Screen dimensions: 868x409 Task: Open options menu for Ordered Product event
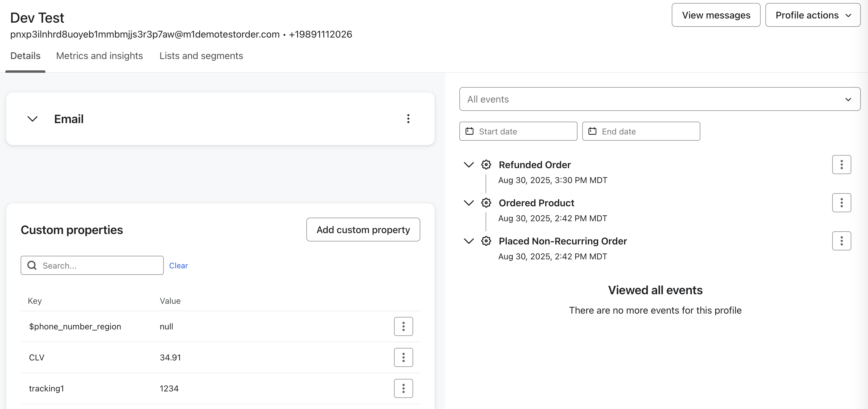841,203
